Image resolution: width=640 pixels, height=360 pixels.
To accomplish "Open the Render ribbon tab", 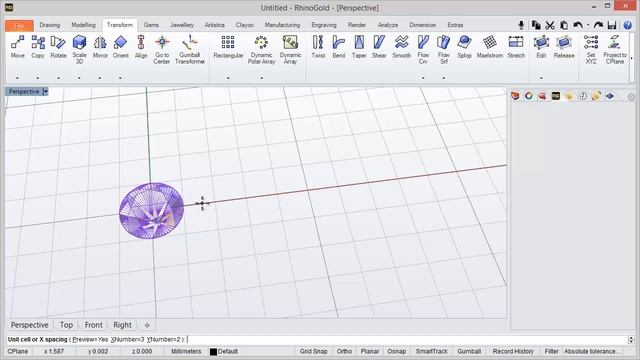I will [357, 25].
